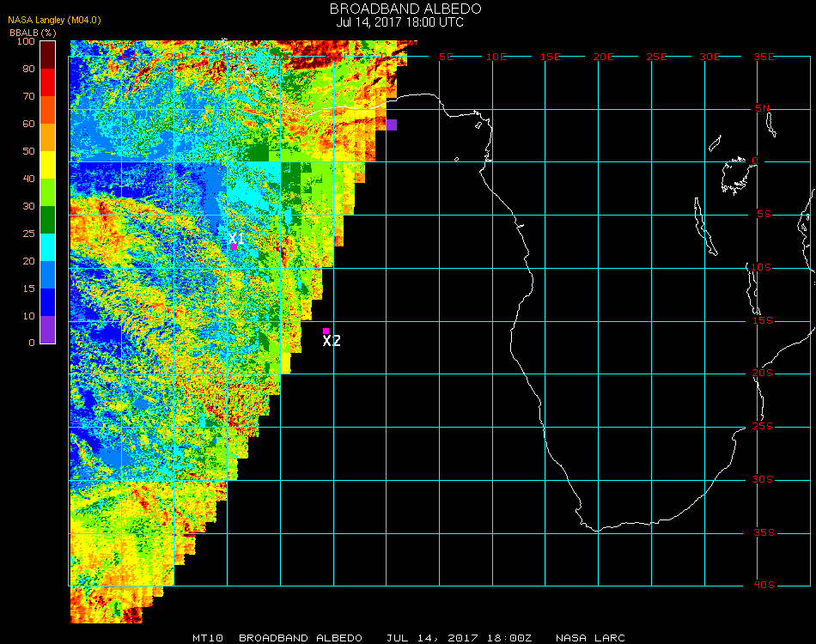Click the equator 0 latitude label
The width and height of the screenshot is (816, 644).
pos(755,161)
